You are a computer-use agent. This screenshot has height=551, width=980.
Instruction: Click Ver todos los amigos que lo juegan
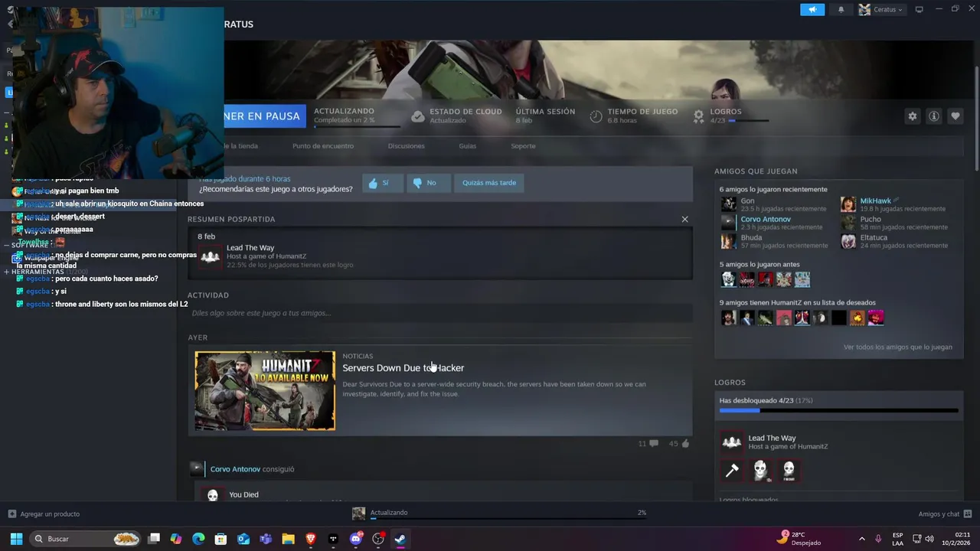(x=897, y=347)
